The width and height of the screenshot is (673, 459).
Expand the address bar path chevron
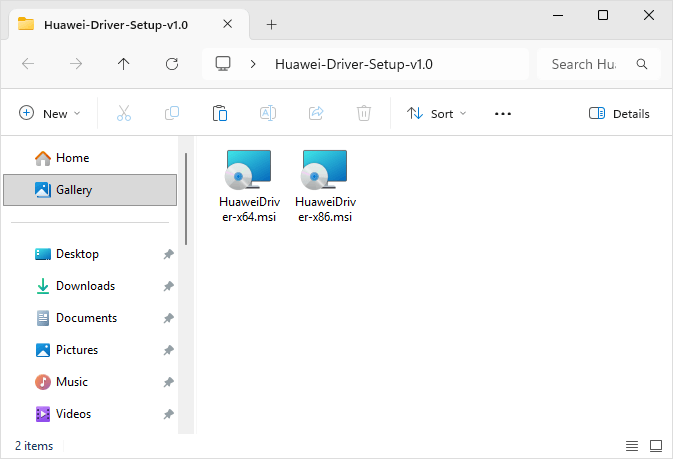pos(253,64)
